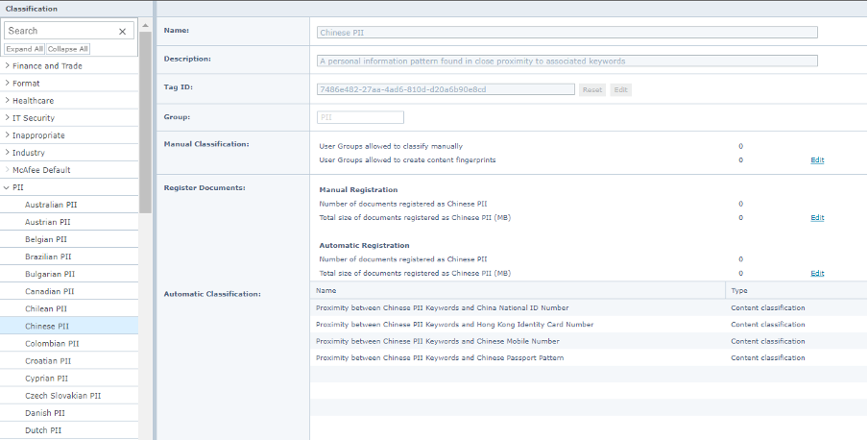The width and height of the screenshot is (868, 440).
Task: Click the Collapse All button
Action: pos(68,49)
